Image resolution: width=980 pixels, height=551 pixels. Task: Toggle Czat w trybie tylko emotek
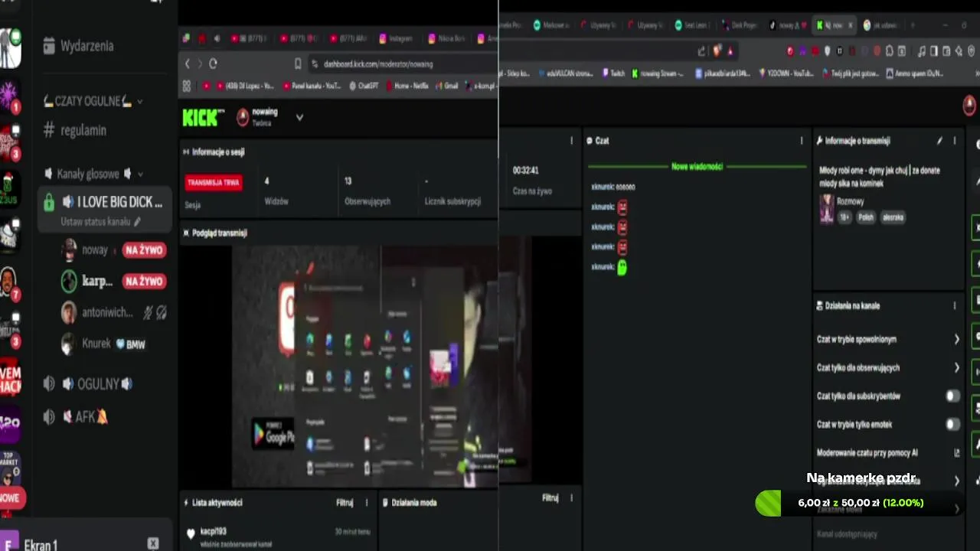click(953, 425)
